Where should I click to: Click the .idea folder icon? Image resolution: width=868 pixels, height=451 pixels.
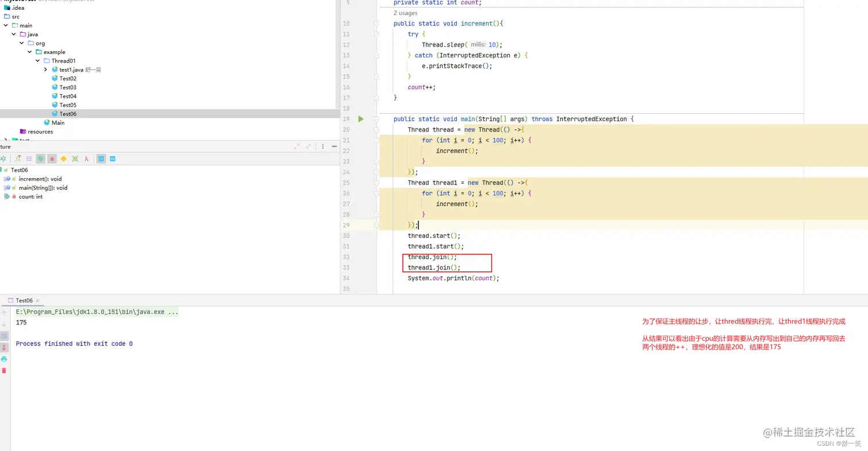(x=7, y=7)
